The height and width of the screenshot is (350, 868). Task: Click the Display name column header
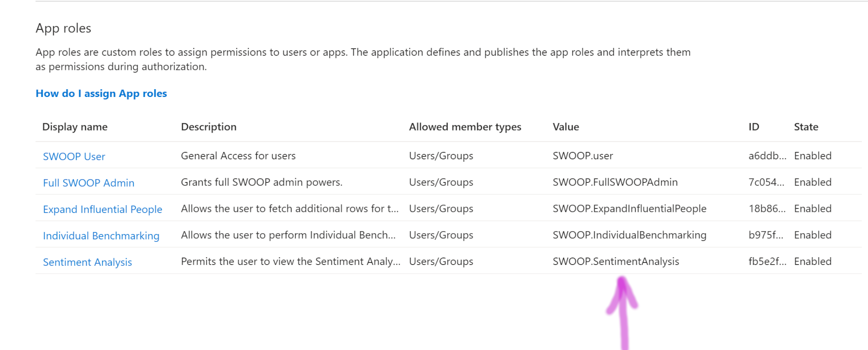point(75,127)
